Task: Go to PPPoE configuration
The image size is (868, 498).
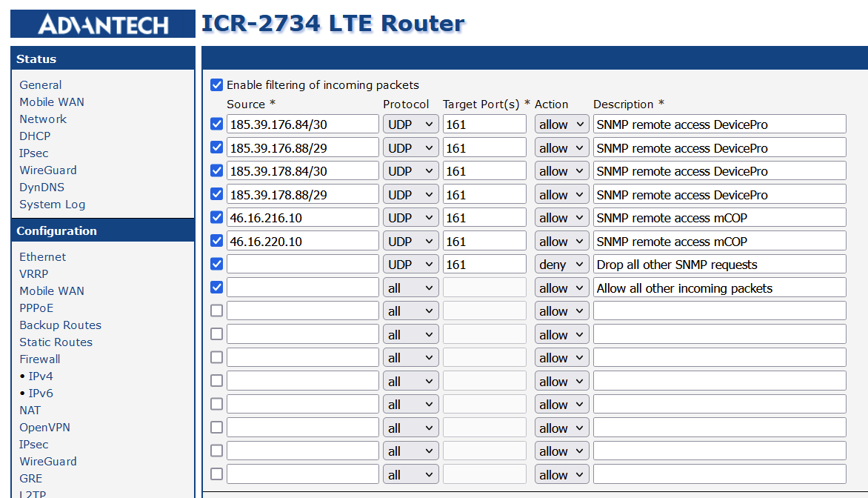Action: pos(36,308)
